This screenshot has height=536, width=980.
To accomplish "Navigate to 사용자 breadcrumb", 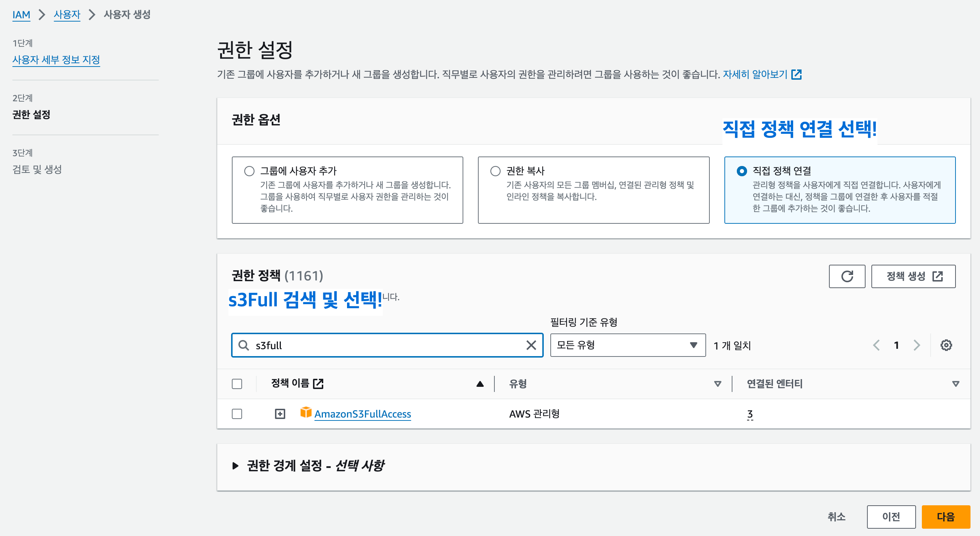I will 67,15.
